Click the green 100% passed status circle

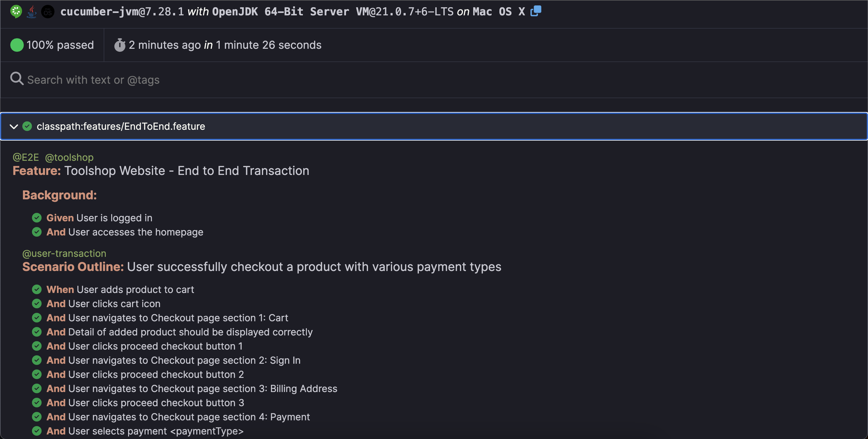(x=17, y=45)
